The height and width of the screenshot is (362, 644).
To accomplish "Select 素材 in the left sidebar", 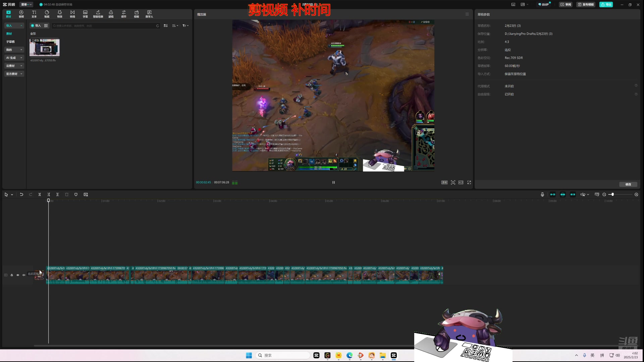I will (9, 34).
